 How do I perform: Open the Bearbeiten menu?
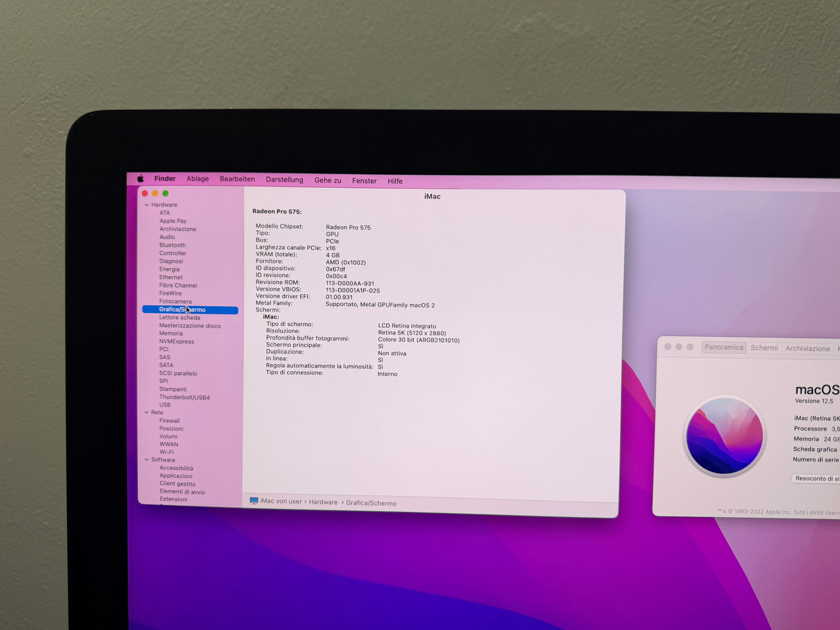pos(237,179)
